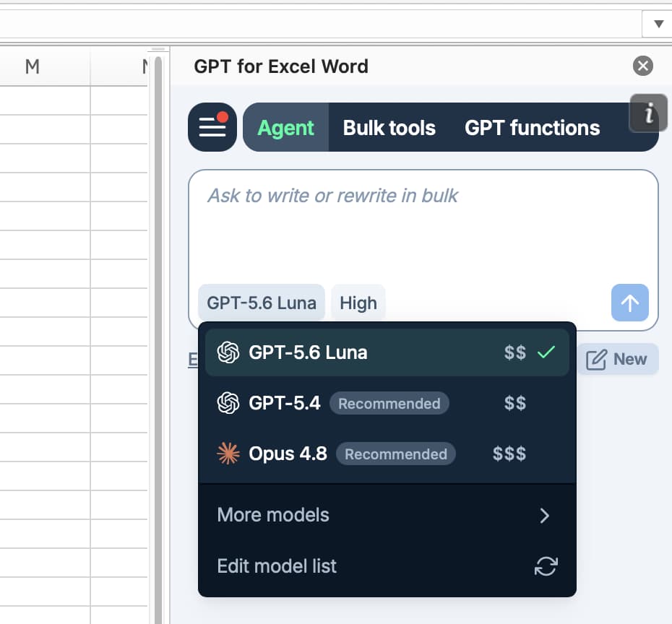The width and height of the screenshot is (672, 624).
Task: Switch to the Bulk tools tab
Action: 389,128
